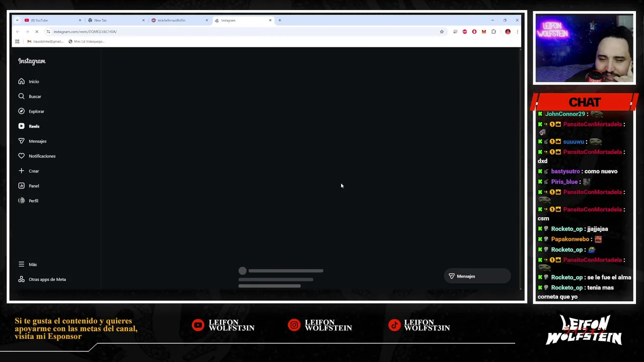Viewport: 644px width, 362px height.
Task: Click the red Opera-style extension icon
Action: tap(474, 32)
